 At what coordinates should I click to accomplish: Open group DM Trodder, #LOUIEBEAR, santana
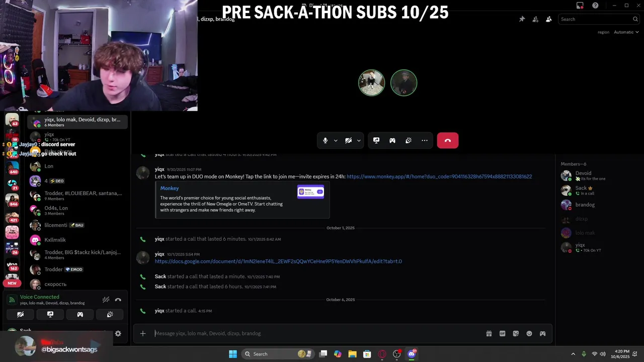pos(77,196)
